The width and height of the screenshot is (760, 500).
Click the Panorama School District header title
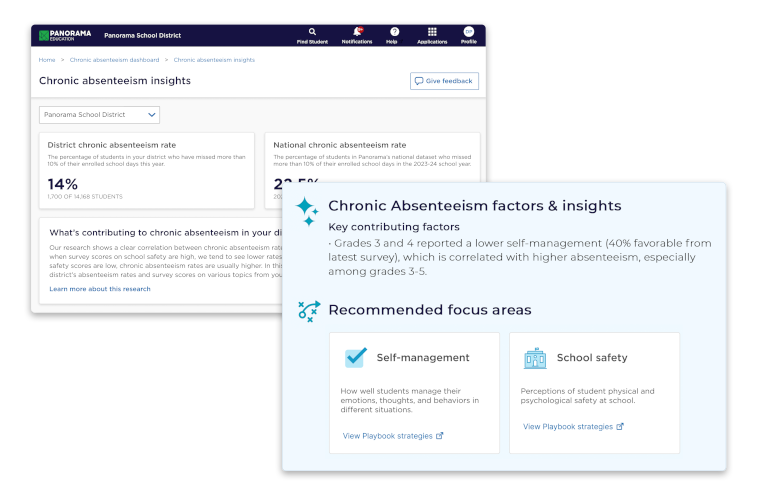pyautogui.click(x=143, y=35)
